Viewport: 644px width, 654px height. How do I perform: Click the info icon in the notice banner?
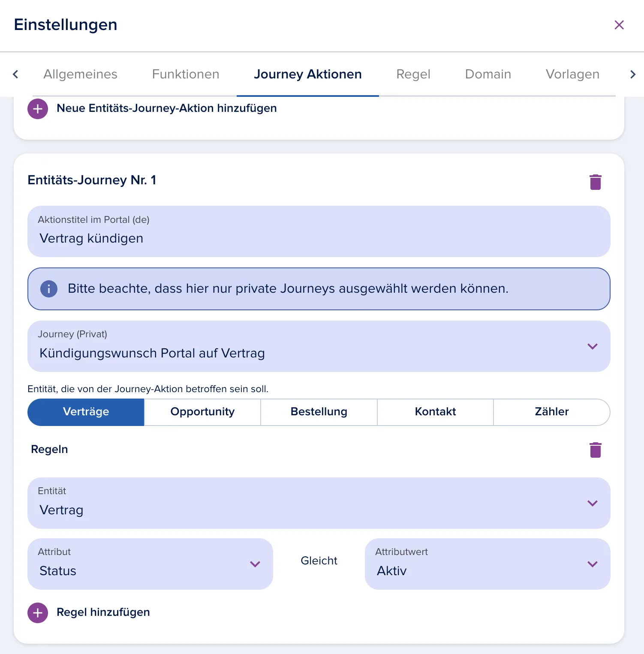pyautogui.click(x=49, y=289)
